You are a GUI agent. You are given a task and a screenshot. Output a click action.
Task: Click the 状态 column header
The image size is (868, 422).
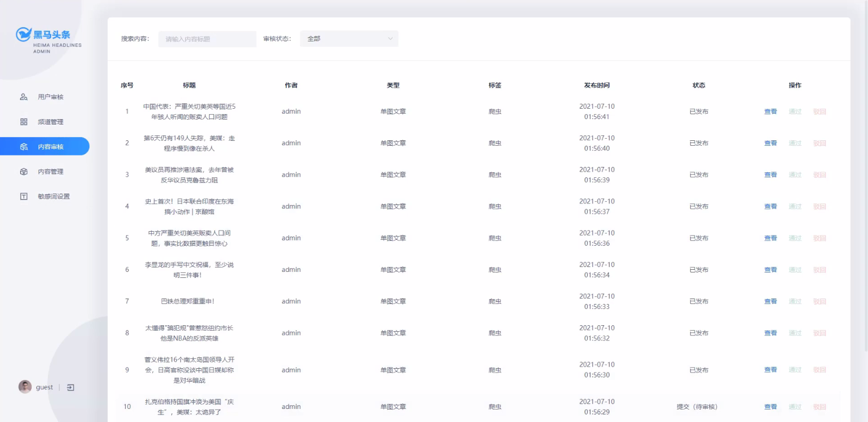click(699, 85)
